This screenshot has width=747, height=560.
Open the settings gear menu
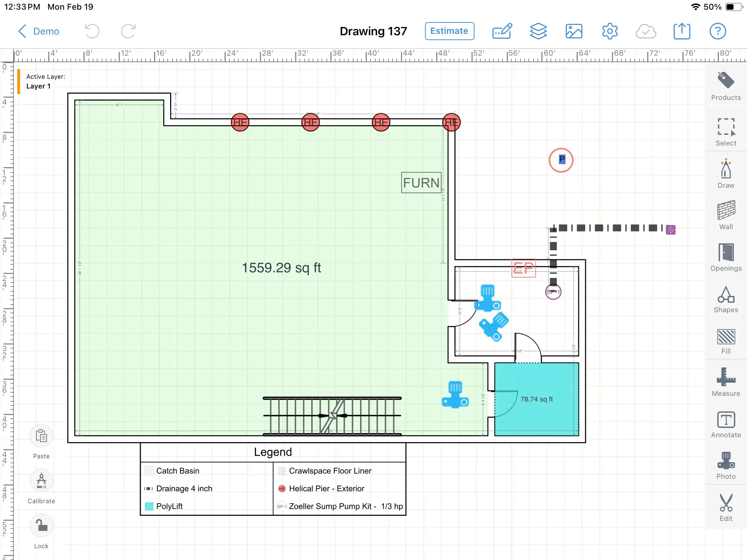tap(610, 31)
